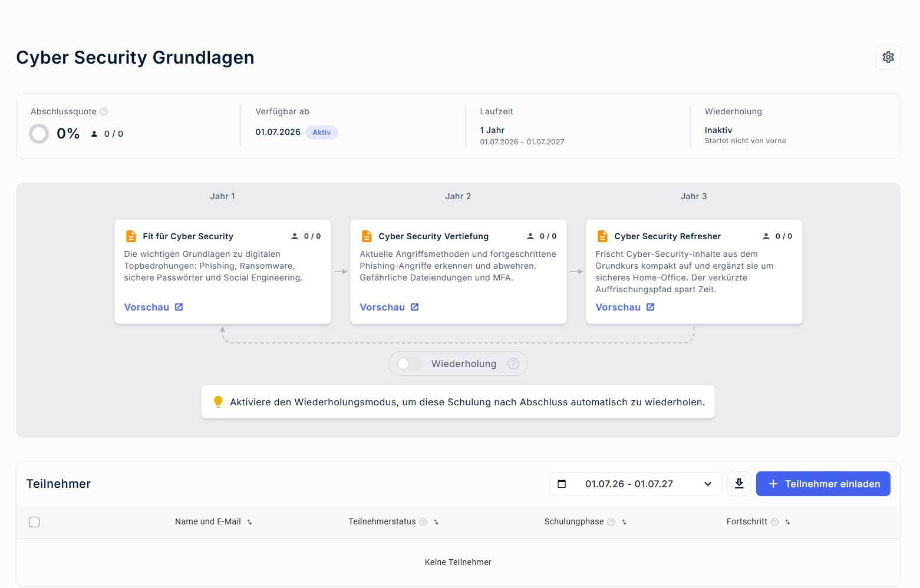Click the 'Keine Teilnehmer' text
The image size is (920, 588).
coord(458,562)
